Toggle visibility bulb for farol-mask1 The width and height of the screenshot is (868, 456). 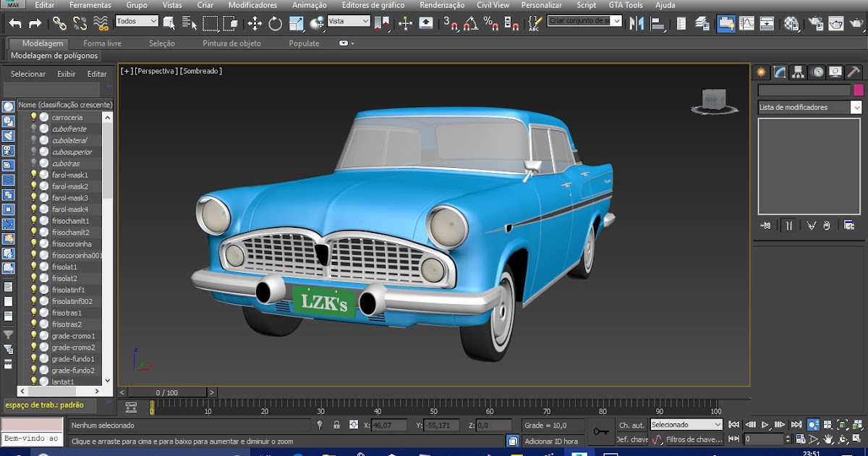33,175
